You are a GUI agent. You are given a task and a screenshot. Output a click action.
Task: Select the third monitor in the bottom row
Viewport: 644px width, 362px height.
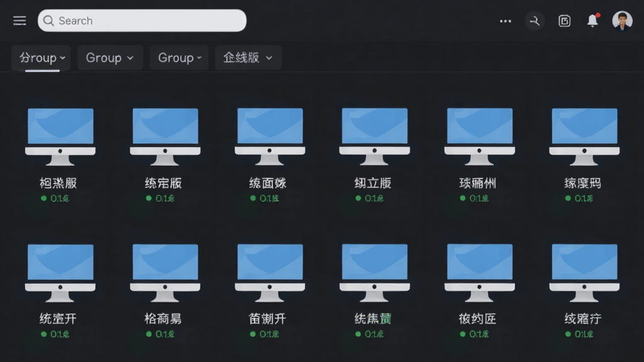270,273
